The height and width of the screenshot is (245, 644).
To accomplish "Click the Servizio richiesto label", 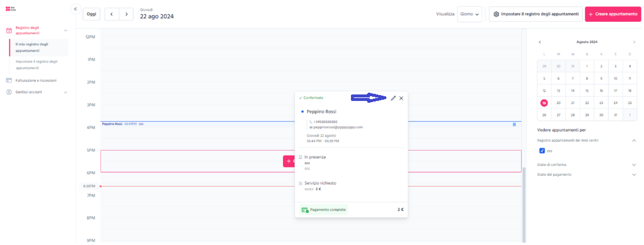I will click(320, 183).
